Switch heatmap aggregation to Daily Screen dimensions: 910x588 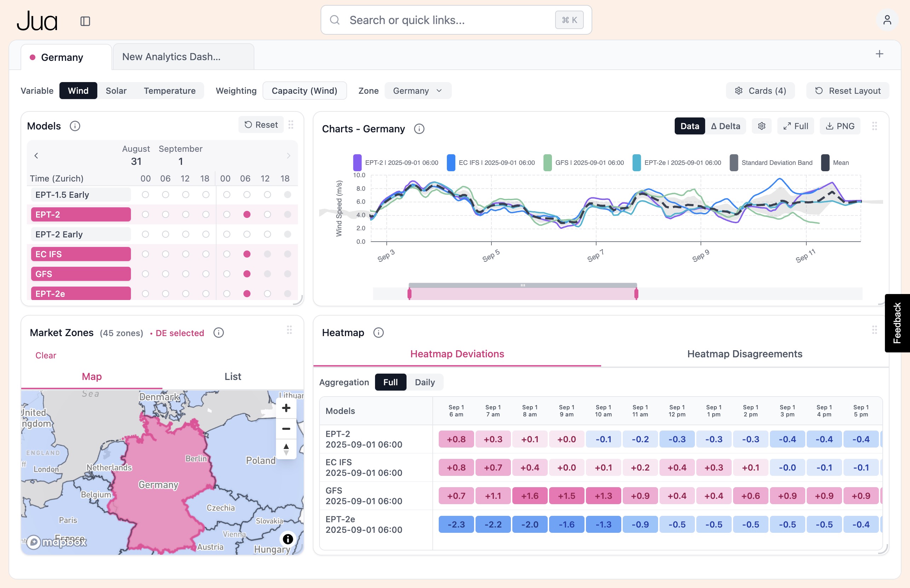(x=425, y=382)
